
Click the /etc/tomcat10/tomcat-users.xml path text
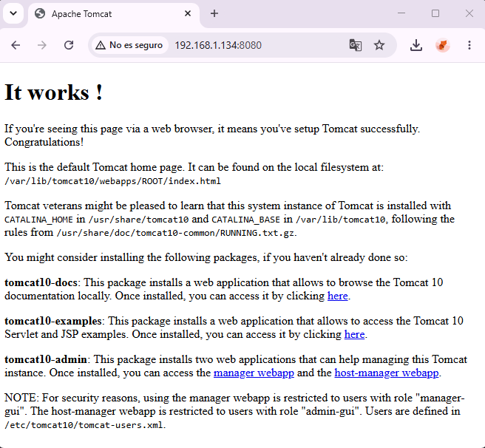(x=84, y=425)
